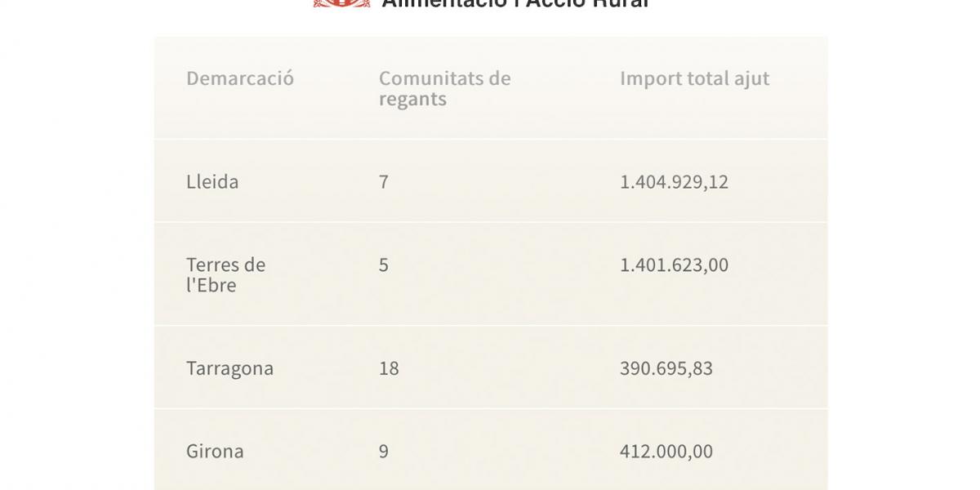
Task: Click the 'Lleida' row label
Action: point(212,181)
